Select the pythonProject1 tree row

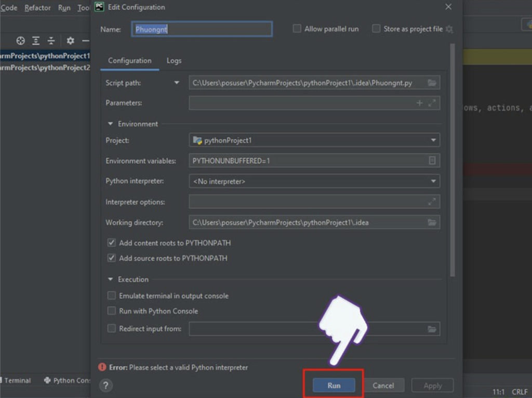(x=45, y=56)
